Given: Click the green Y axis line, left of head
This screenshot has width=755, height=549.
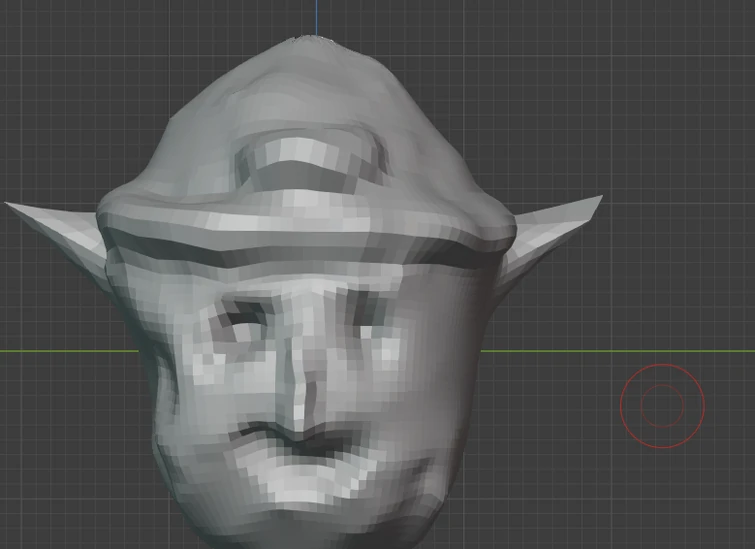Looking at the screenshot, I should 70,351.
